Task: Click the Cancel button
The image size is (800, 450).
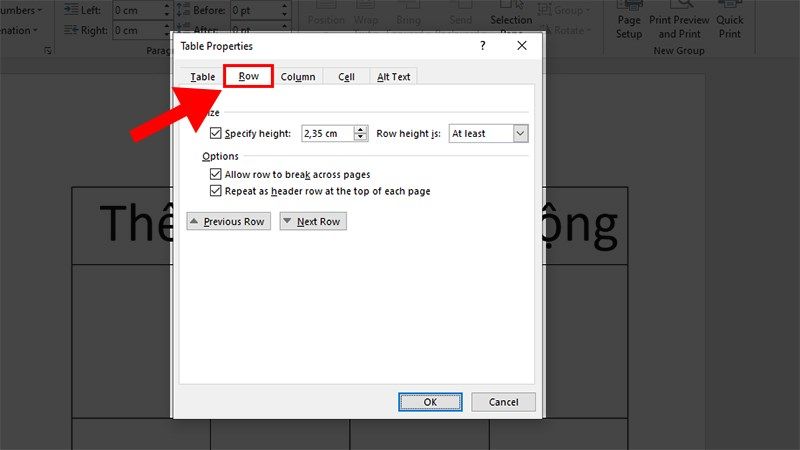Action: point(504,402)
